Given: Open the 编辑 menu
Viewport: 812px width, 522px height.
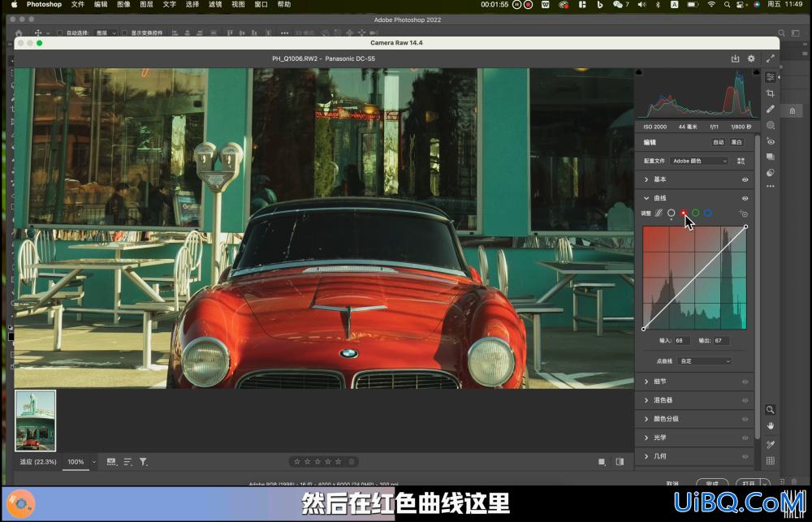Looking at the screenshot, I should tap(101, 4).
